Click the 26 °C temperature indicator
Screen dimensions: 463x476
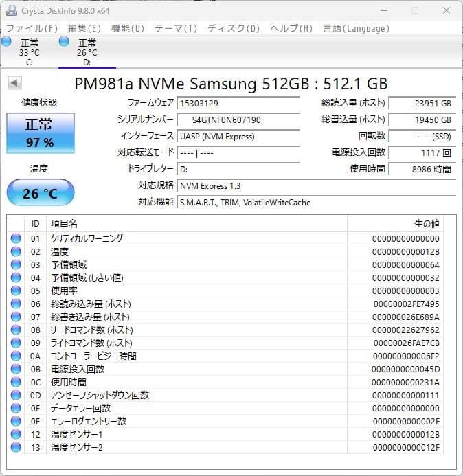pyautogui.click(x=41, y=193)
